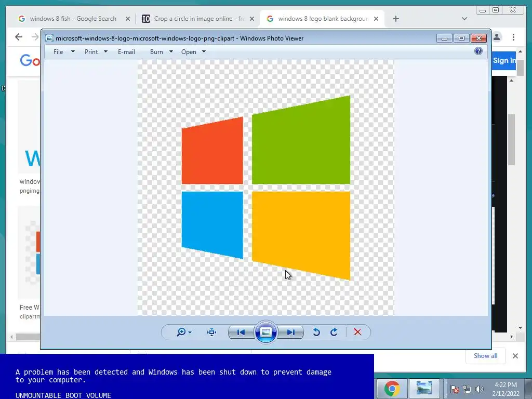Screen dimensions: 532x399
Task: Delete the image with the red X
Action: click(357, 332)
